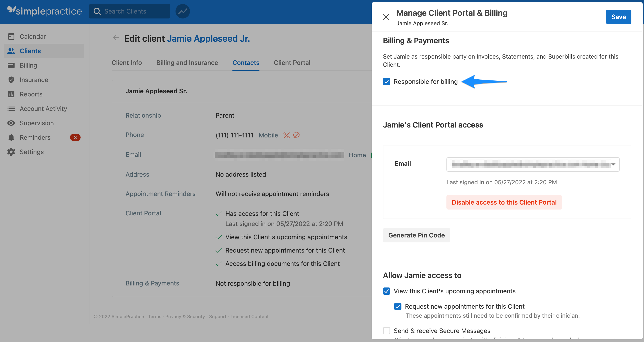
Task: Click Disable access to this Client Portal
Action: tap(504, 202)
